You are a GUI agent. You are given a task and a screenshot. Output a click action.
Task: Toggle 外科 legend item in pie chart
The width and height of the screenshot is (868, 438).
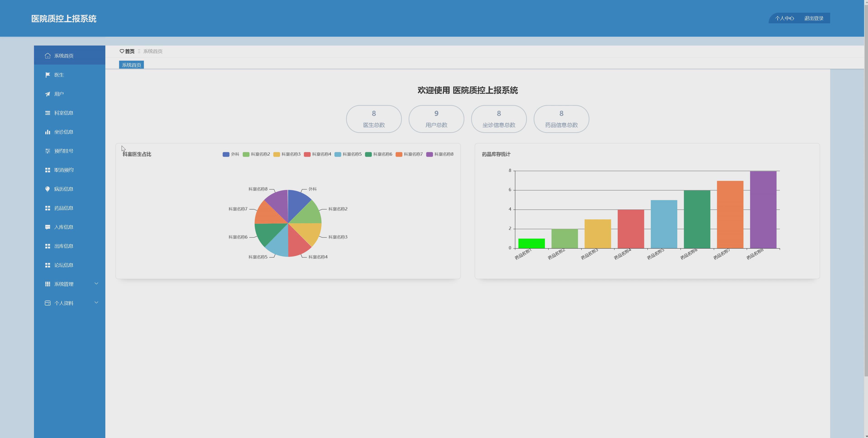(231, 154)
